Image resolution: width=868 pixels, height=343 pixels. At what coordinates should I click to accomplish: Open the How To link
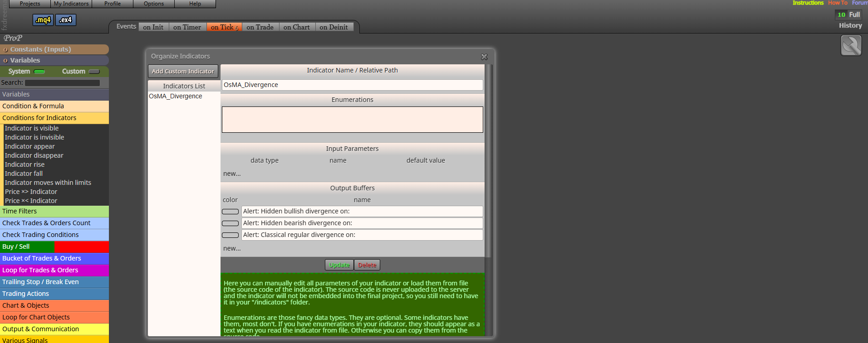pyautogui.click(x=838, y=3)
